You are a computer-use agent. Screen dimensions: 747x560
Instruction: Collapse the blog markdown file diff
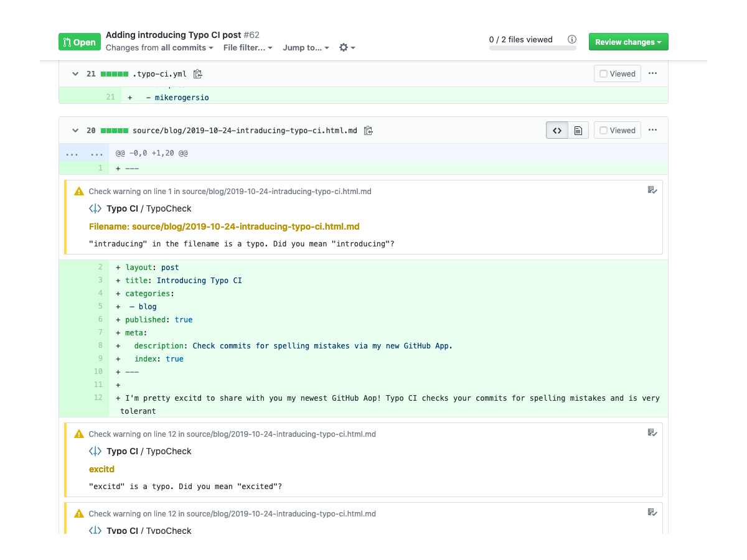[x=75, y=131]
